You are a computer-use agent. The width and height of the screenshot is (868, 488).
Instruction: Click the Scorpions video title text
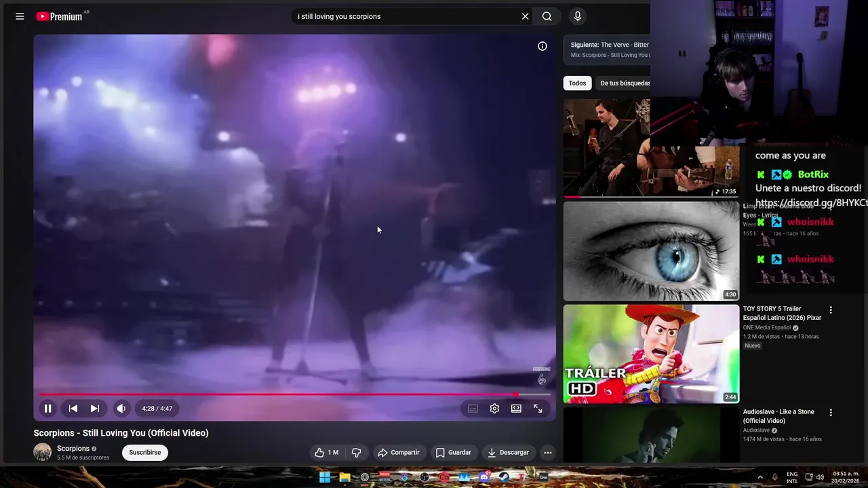click(121, 433)
